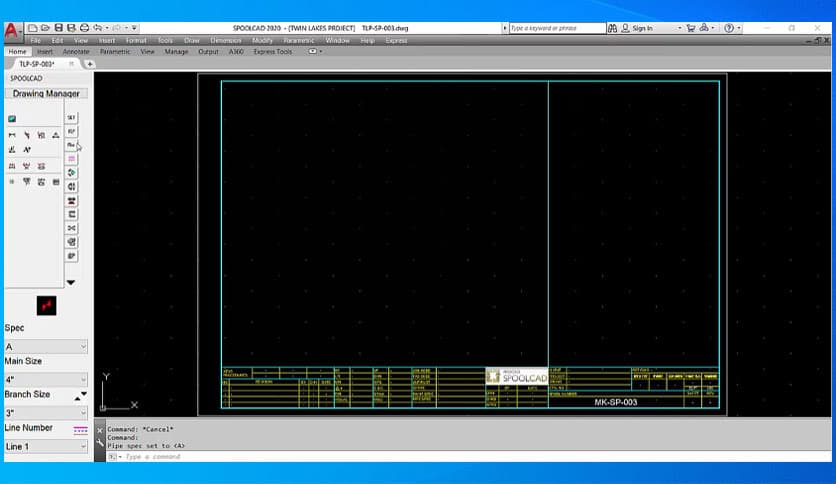Open the Edit menu

(57, 41)
